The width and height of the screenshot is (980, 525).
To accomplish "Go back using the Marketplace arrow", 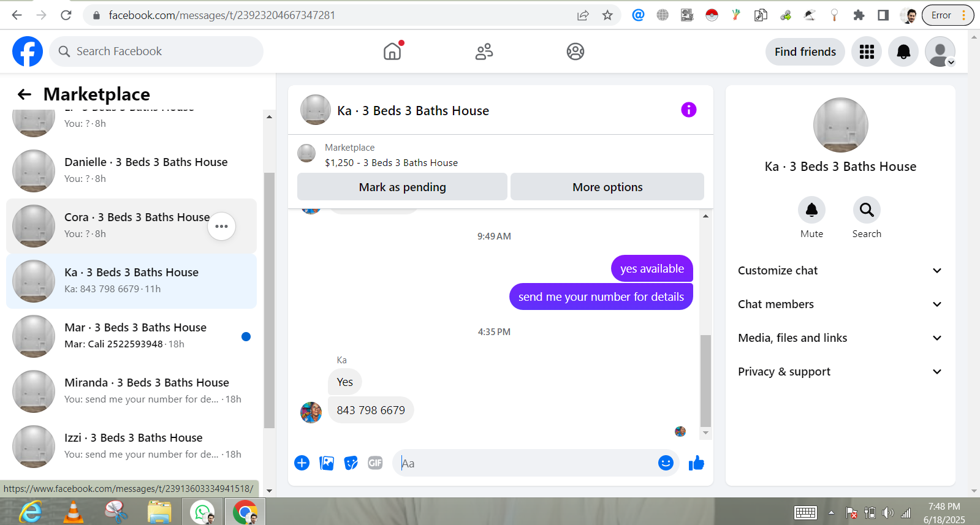I will [25, 94].
